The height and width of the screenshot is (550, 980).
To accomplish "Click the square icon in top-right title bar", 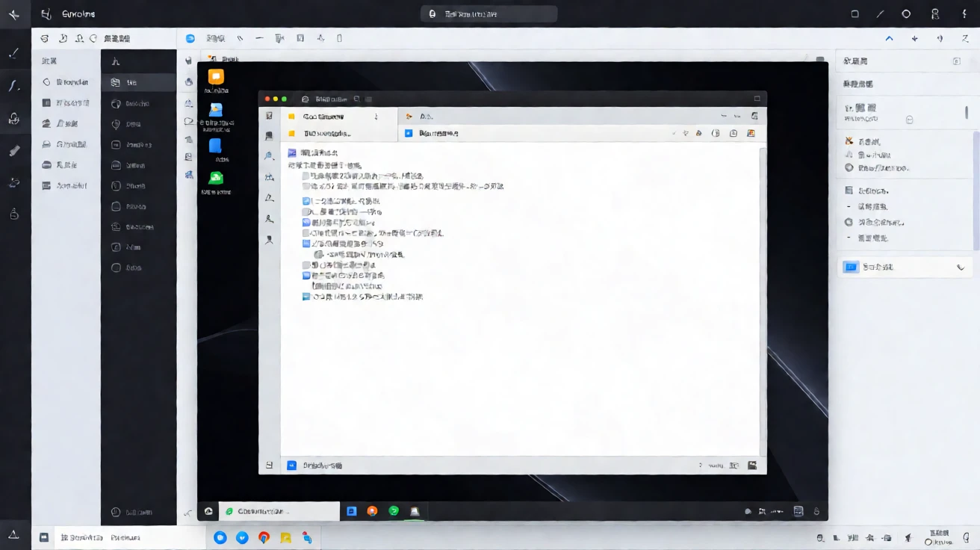I will click(855, 13).
